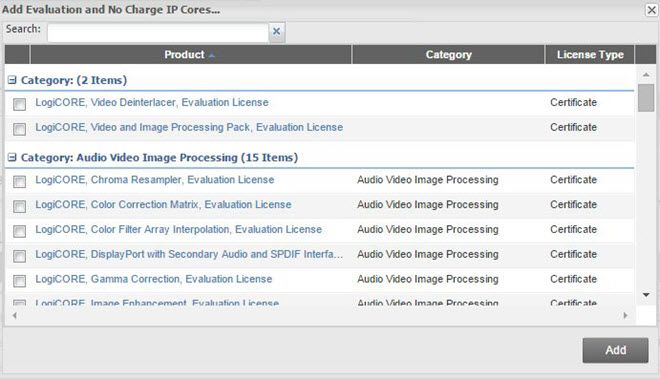Click the vertical scrollbar up arrow
The width and height of the screenshot is (660, 379).
[646, 75]
